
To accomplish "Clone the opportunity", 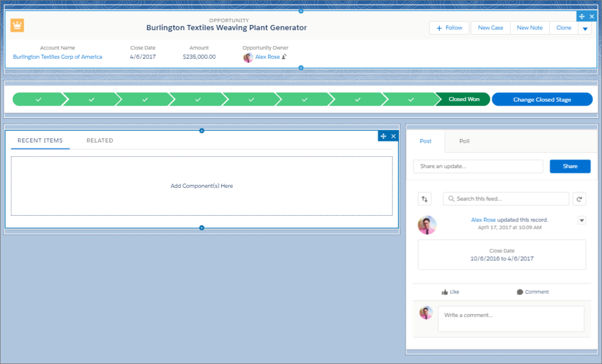I will pyautogui.click(x=564, y=28).
